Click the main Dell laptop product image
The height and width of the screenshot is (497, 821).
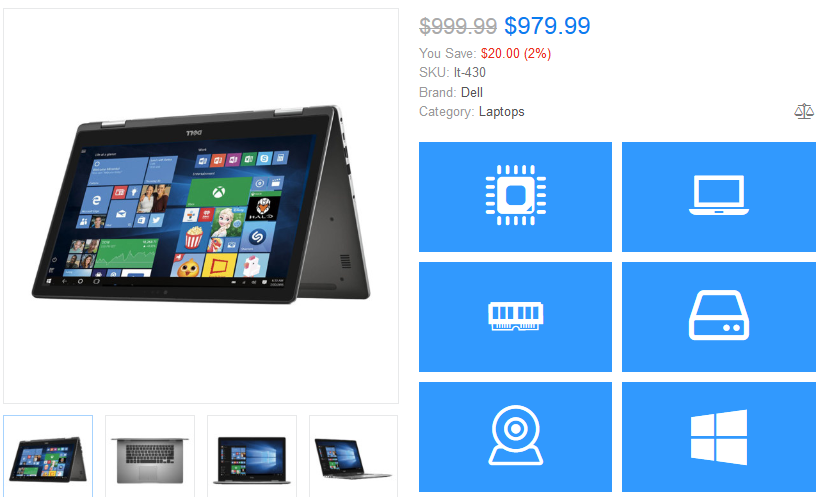click(201, 206)
